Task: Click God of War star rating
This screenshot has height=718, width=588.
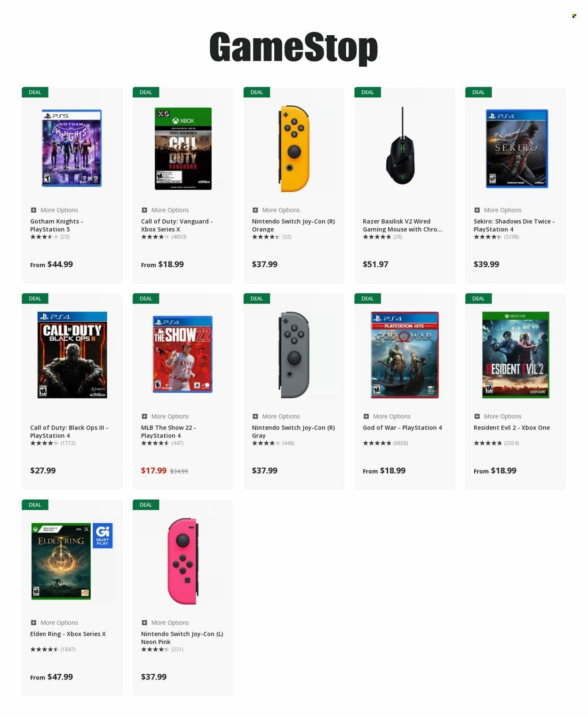Action: click(377, 443)
